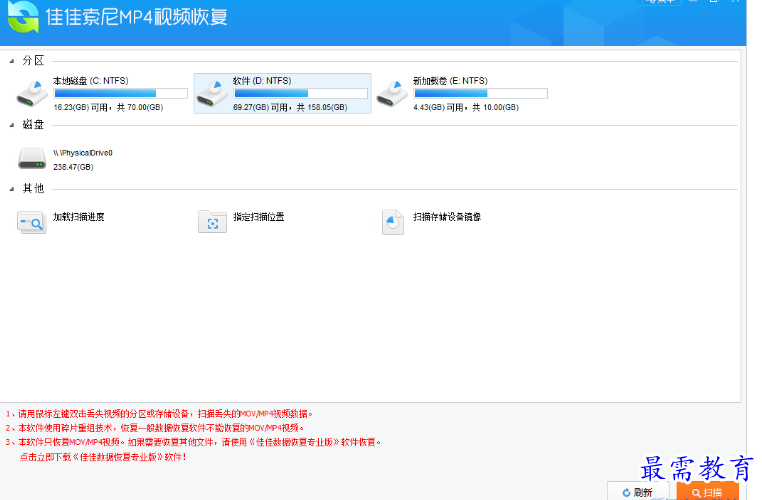Open the 扫描存储设备镜像 file icon
The image size is (762, 500).
pyautogui.click(x=393, y=222)
